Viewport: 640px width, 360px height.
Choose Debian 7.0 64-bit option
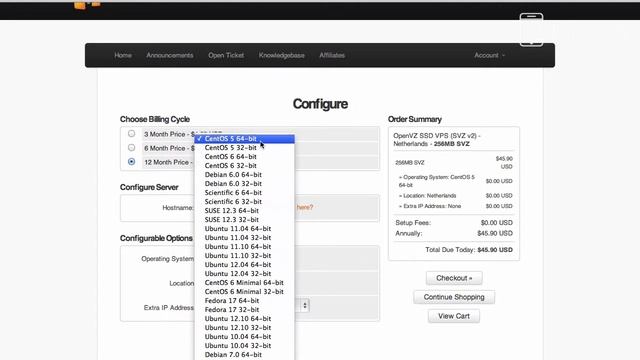pos(244,354)
